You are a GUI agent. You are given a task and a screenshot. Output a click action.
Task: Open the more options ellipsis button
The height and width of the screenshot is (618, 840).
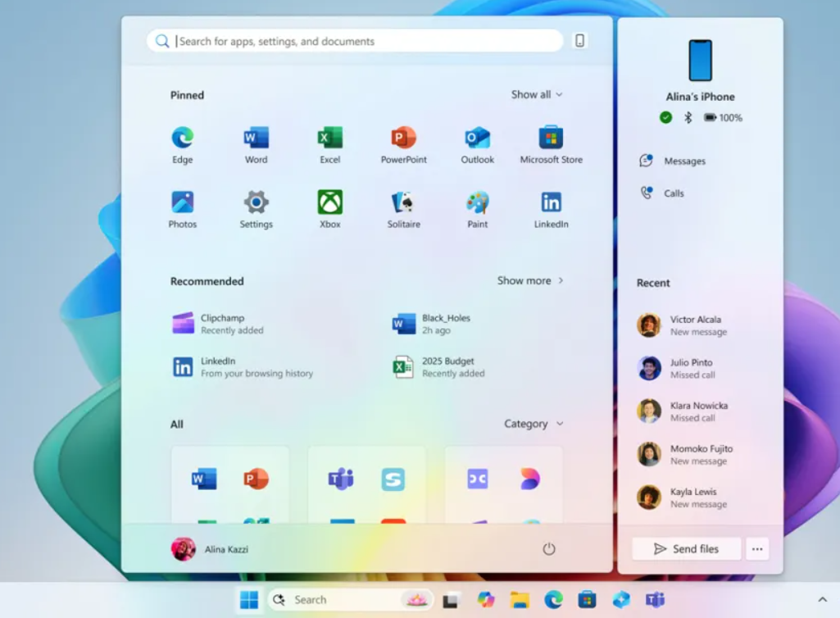(x=758, y=549)
